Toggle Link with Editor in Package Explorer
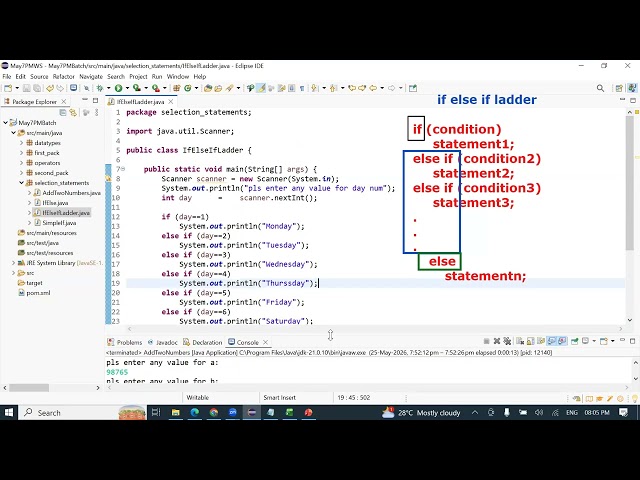Viewport: 640px width, 480px height. 73,112
